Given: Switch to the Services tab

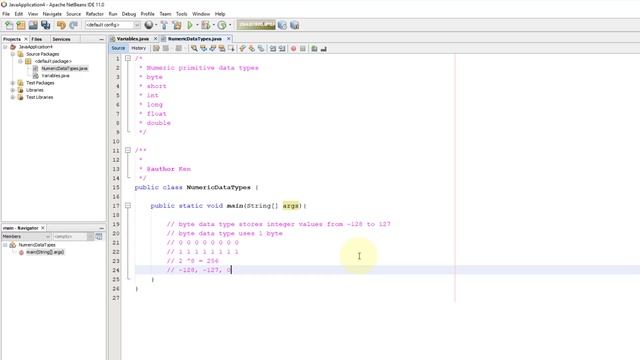Looking at the screenshot, I should 61,39.
